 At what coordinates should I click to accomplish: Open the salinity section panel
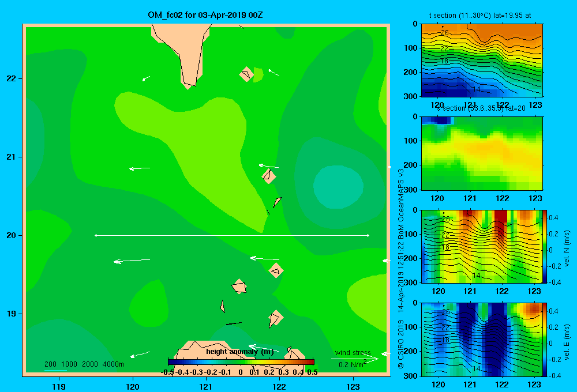point(482,153)
